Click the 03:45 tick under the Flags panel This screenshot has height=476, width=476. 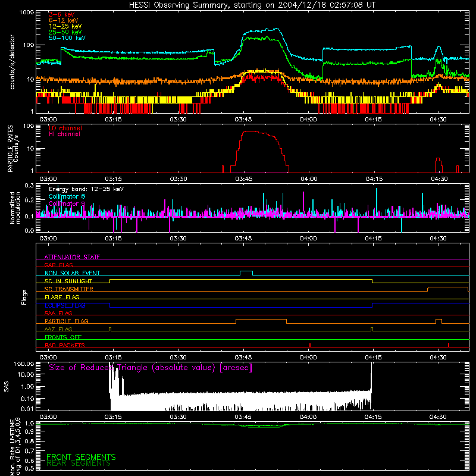coord(243,358)
